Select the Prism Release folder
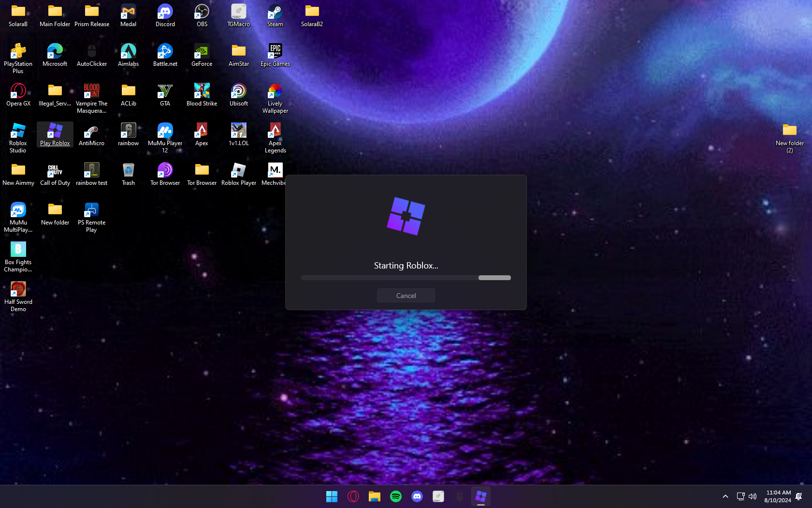Screen dimensions: 812x508 [x=92, y=15]
